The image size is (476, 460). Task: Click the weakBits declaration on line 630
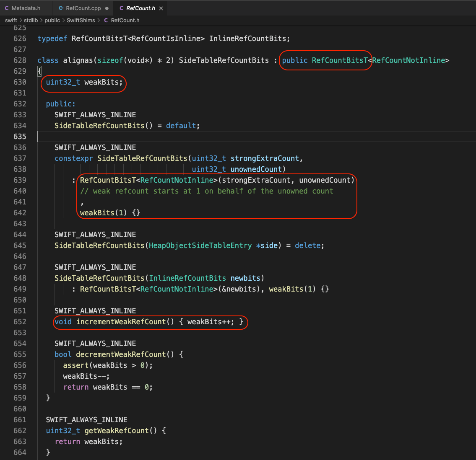tap(84, 82)
